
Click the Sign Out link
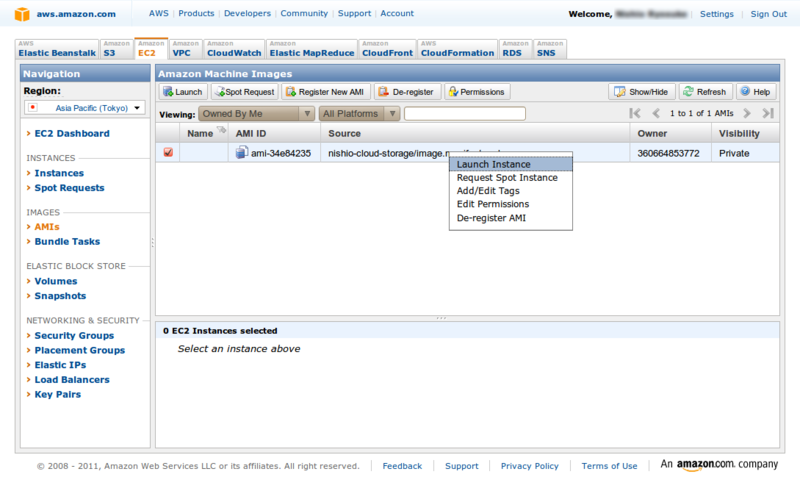[x=768, y=14]
